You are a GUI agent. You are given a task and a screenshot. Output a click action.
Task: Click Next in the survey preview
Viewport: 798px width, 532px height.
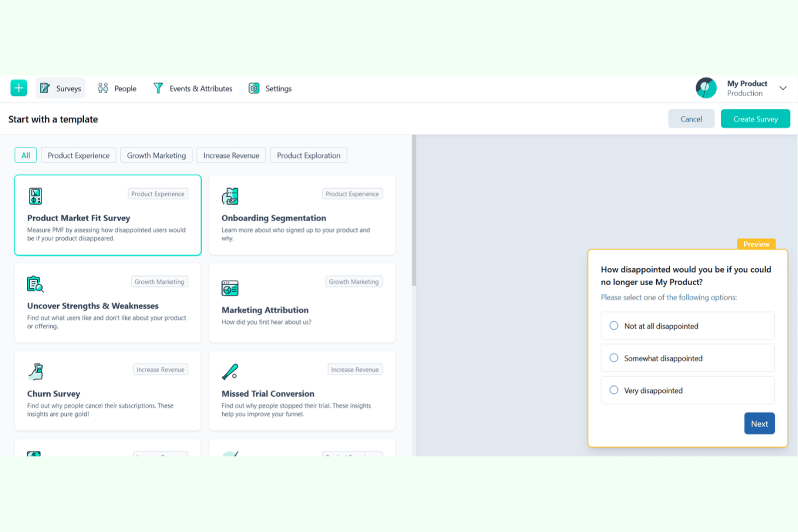(x=759, y=424)
